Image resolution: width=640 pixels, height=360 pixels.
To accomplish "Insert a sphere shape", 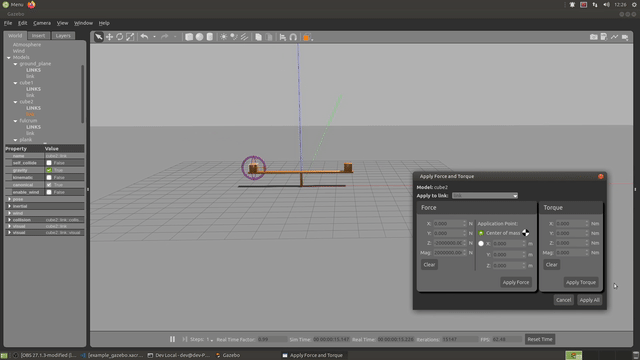I will [199, 37].
